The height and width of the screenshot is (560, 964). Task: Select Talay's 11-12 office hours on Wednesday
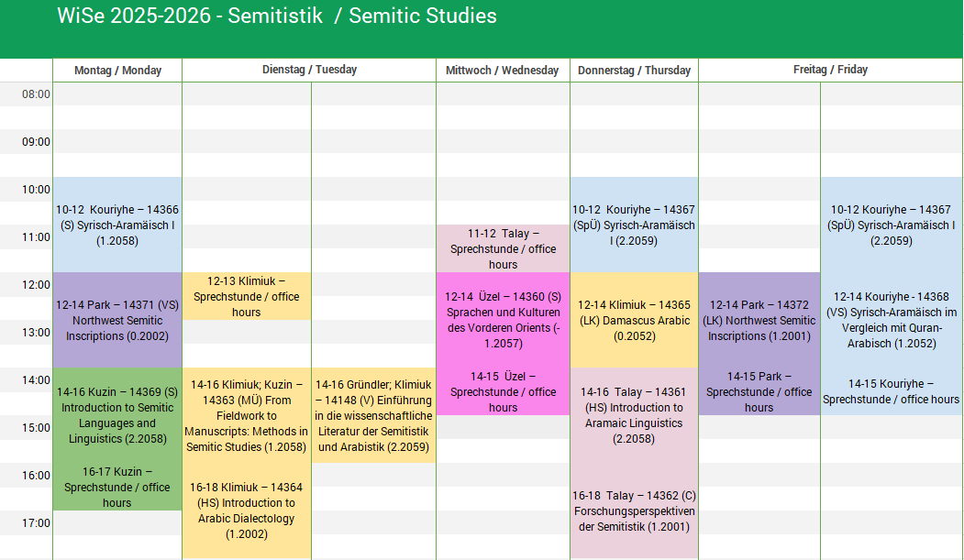[503, 248]
